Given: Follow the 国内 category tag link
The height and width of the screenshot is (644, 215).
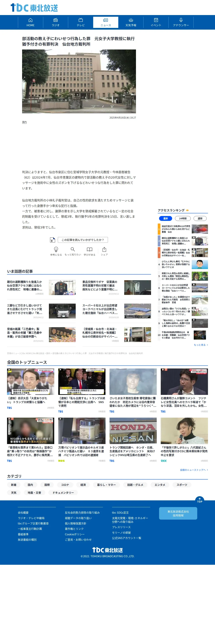Looking at the screenshot, I should click(24, 122).
